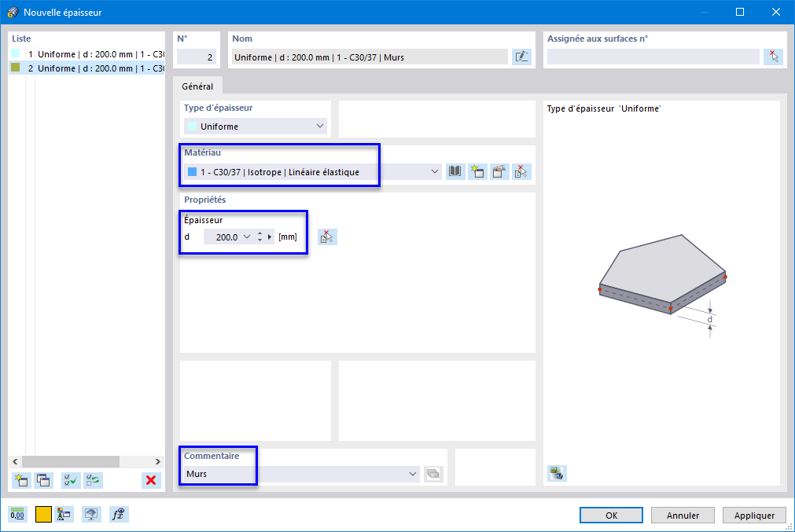This screenshot has width=795, height=532.
Task: Click the Appliquer button
Action: click(x=754, y=515)
